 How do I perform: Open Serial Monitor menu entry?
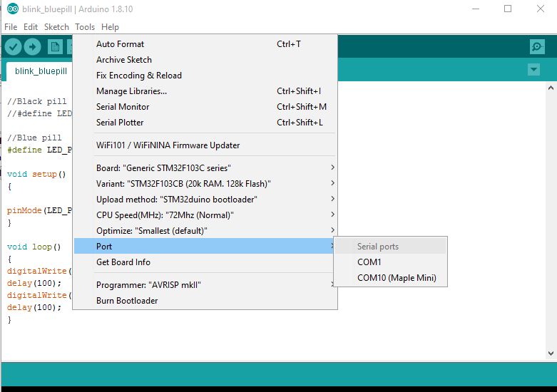[205, 106]
